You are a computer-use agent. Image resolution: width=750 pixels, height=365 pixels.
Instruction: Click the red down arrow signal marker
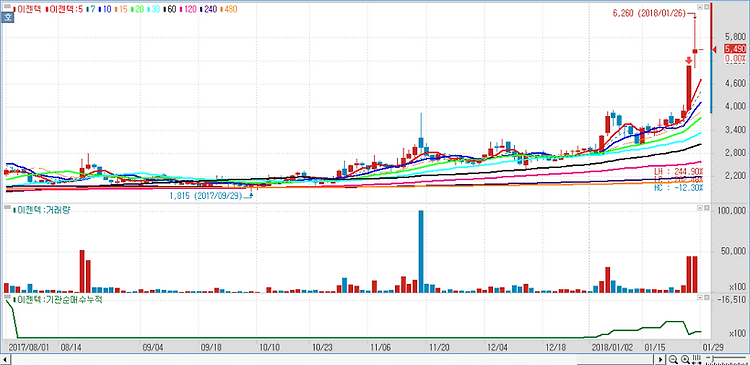click(x=688, y=61)
